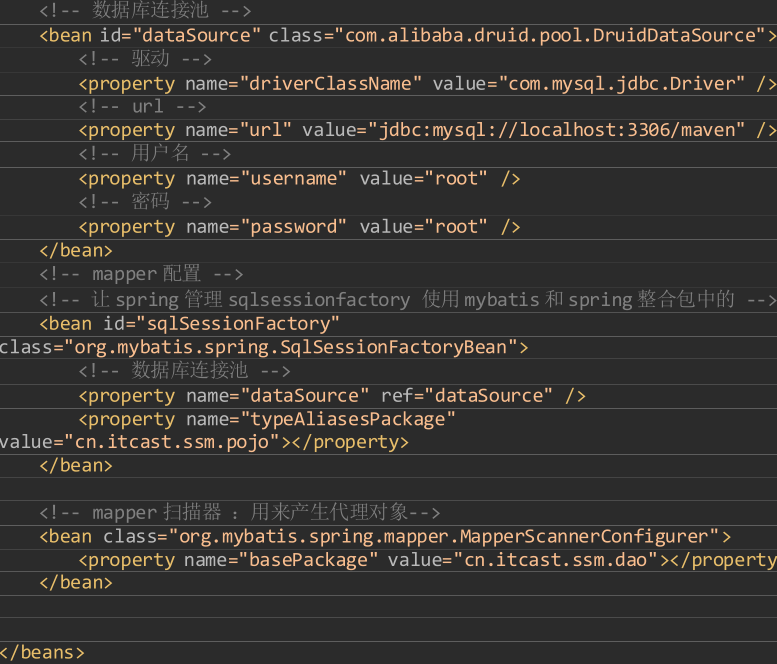
Task: Click the password property line
Action: coord(299,227)
